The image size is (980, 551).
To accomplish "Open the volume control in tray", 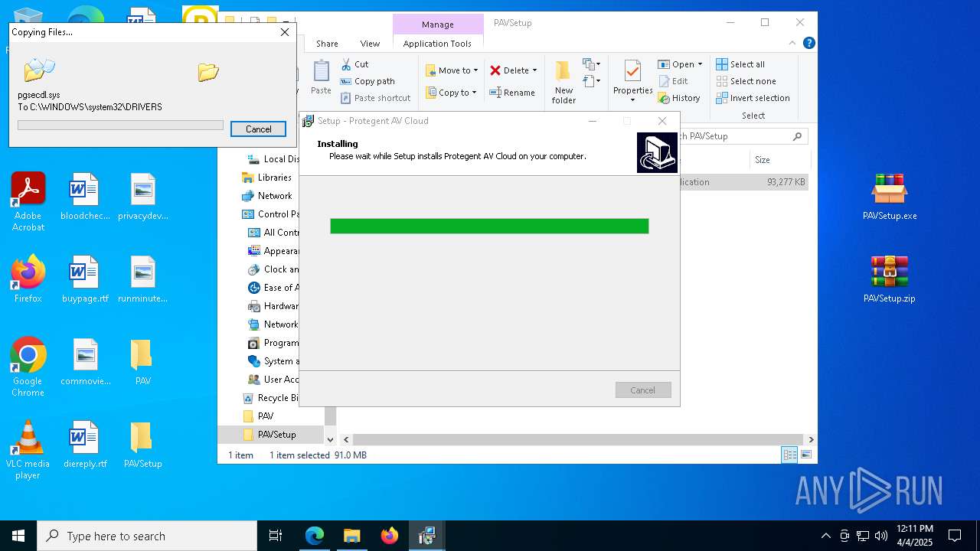I will (881, 536).
